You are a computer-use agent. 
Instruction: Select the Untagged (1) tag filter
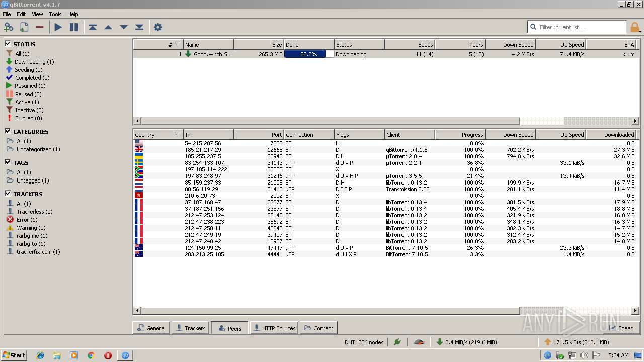coord(28,180)
